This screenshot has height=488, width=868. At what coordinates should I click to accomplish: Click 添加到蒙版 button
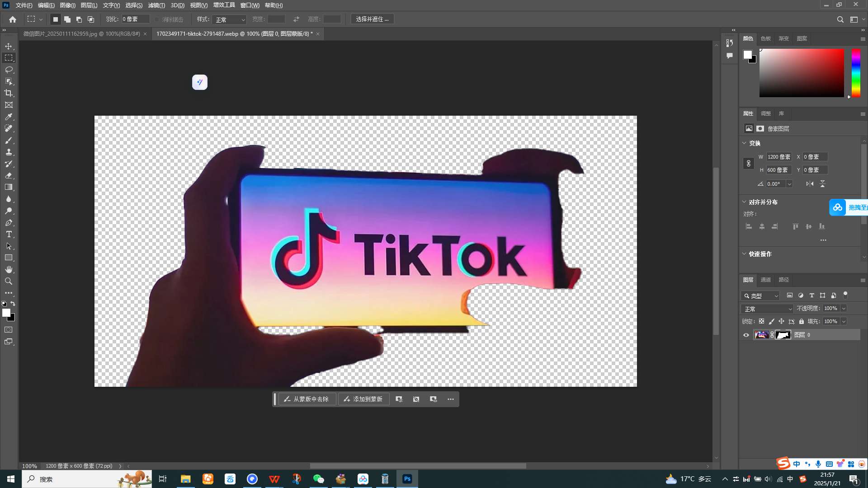point(363,399)
